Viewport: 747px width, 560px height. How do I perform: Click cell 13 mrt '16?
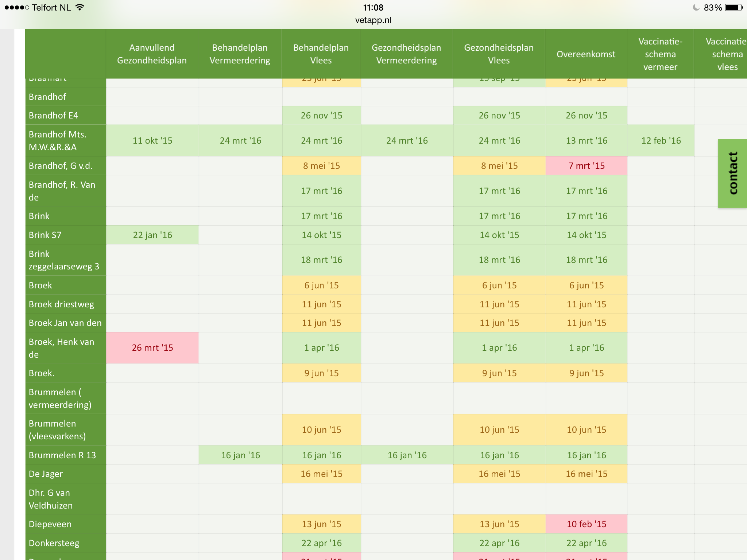tap(587, 141)
